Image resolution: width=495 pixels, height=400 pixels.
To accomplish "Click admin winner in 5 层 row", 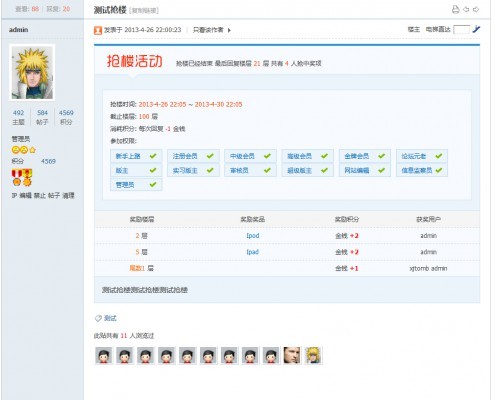I will pyautogui.click(x=428, y=252).
